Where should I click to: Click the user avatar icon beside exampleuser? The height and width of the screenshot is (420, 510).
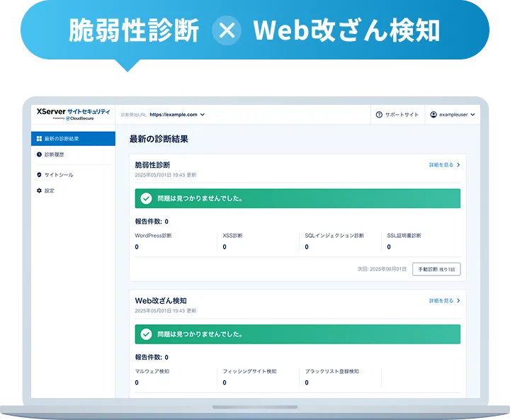tap(433, 114)
